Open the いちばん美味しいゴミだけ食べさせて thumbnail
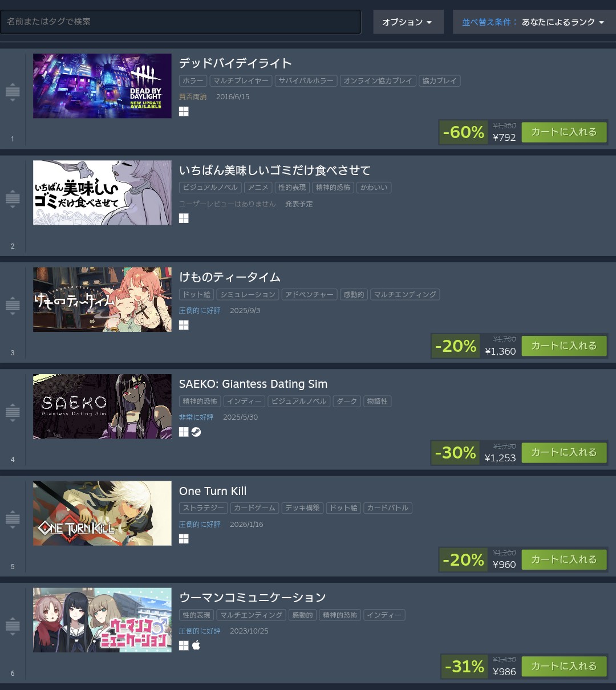The height and width of the screenshot is (690, 616). 102,193
